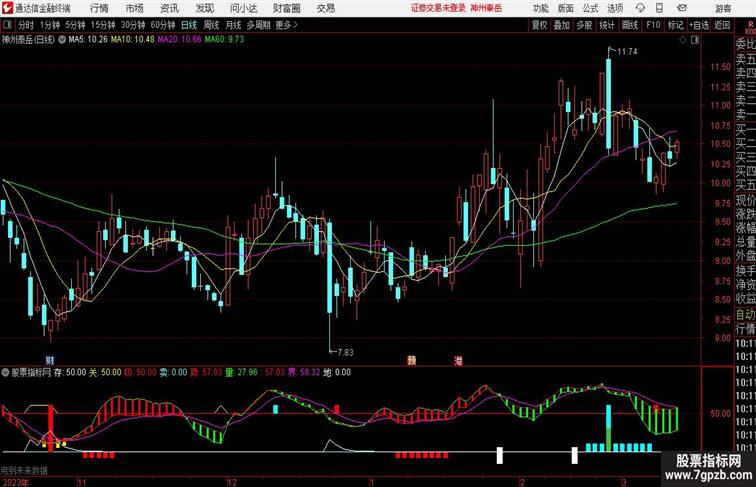Click the 复权 button
This screenshot has height=487, width=756.
(540, 25)
